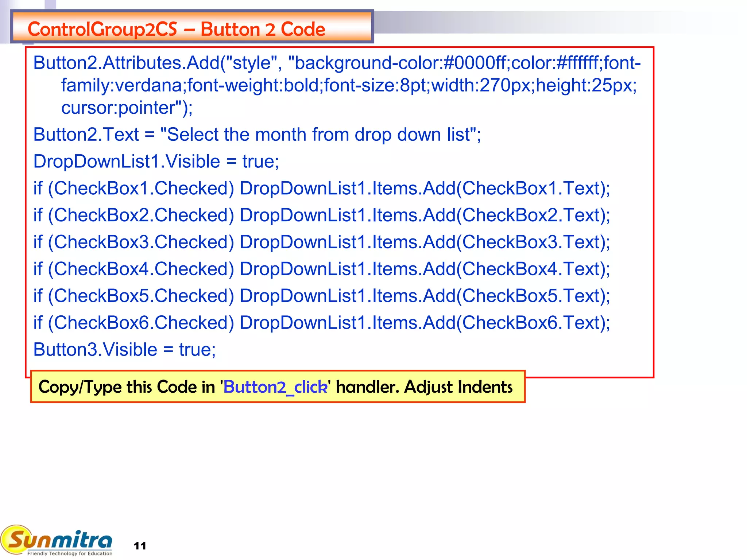Click the slide title ControlGroup2CS – Button 2 Code
Viewport: 747px width, 560px height.
pyautogui.click(x=176, y=29)
